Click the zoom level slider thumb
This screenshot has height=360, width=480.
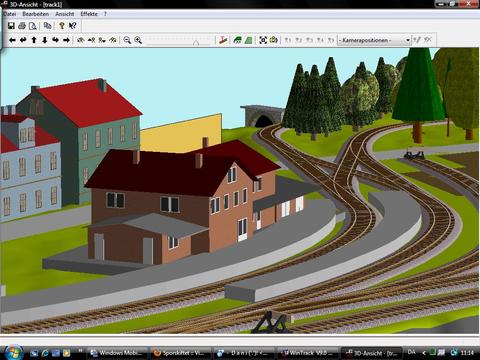coord(196,42)
